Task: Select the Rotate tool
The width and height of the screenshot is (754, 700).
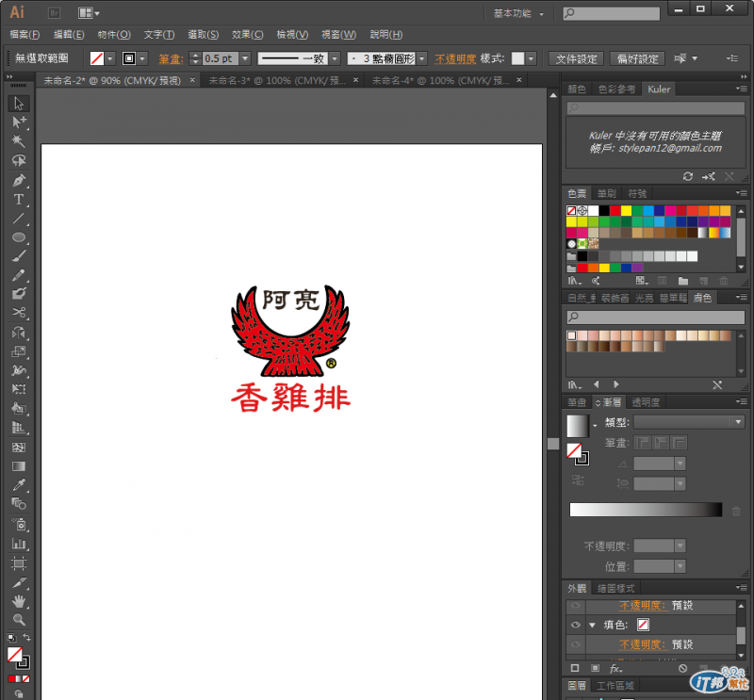Action: tap(18, 333)
